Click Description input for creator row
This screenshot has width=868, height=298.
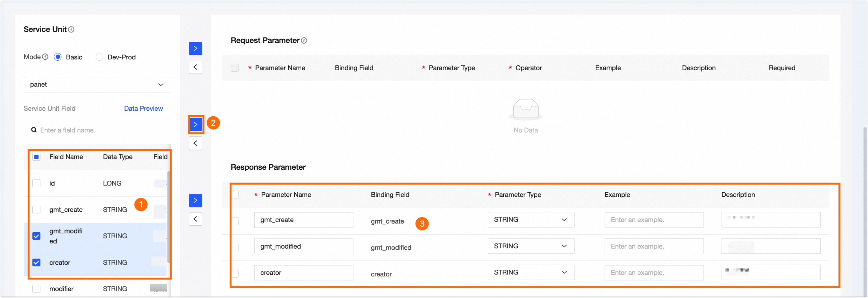click(x=770, y=273)
